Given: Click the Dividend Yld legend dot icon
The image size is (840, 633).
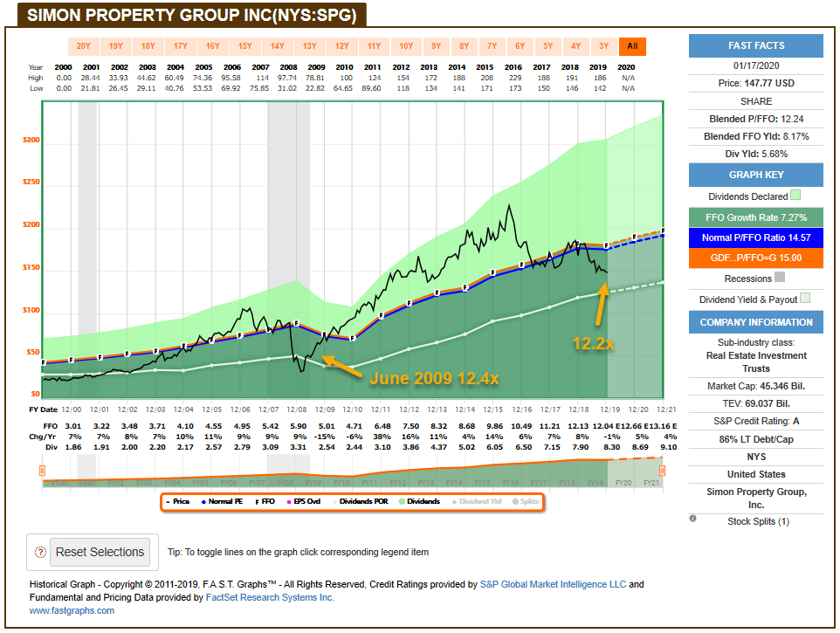Looking at the screenshot, I should point(454,501).
